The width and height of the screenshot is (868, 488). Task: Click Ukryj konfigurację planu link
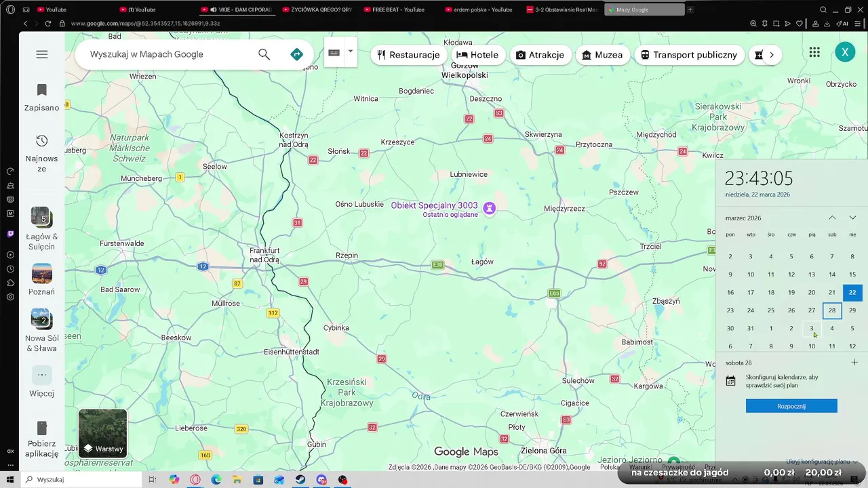click(821, 461)
